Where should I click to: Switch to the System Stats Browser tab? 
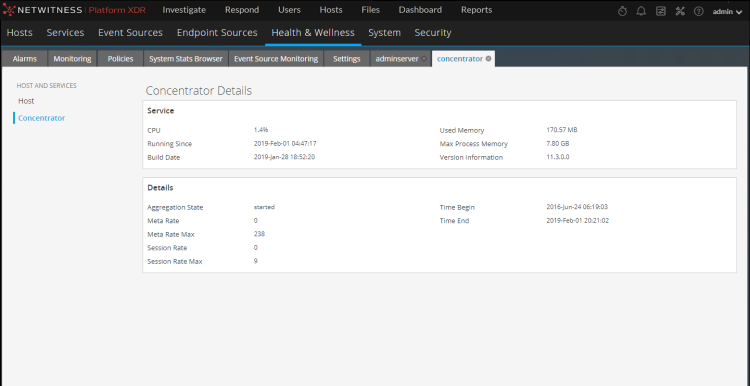click(x=186, y=59)
